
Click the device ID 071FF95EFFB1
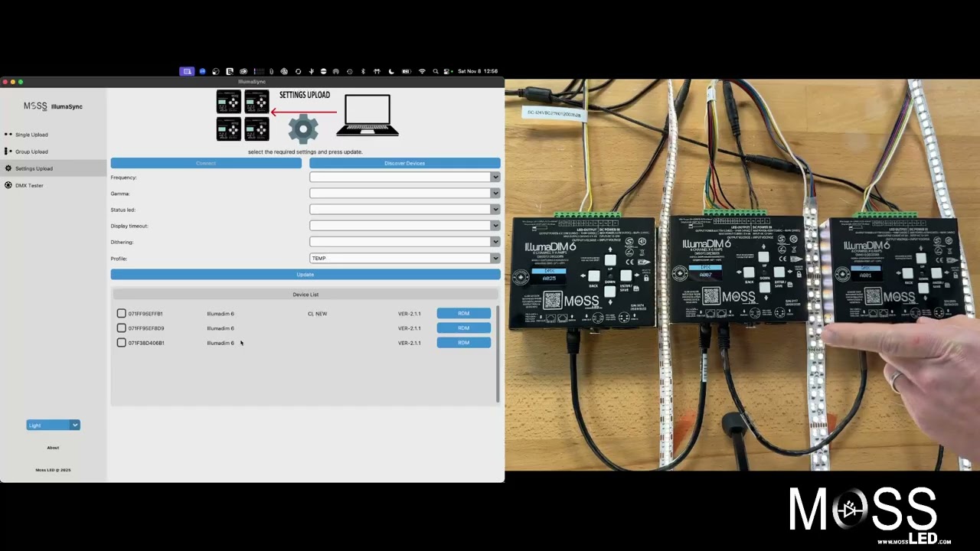coord(145,314)
